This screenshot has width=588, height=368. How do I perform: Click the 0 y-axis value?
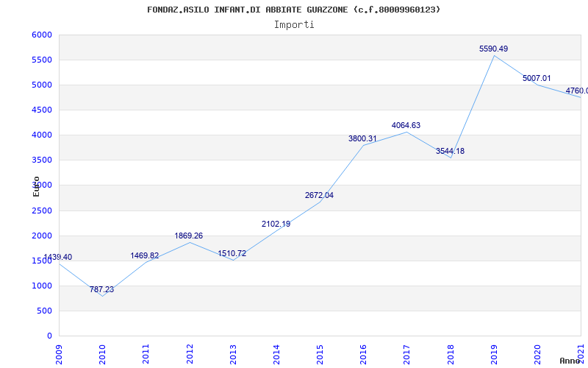[x=49, y=336]
